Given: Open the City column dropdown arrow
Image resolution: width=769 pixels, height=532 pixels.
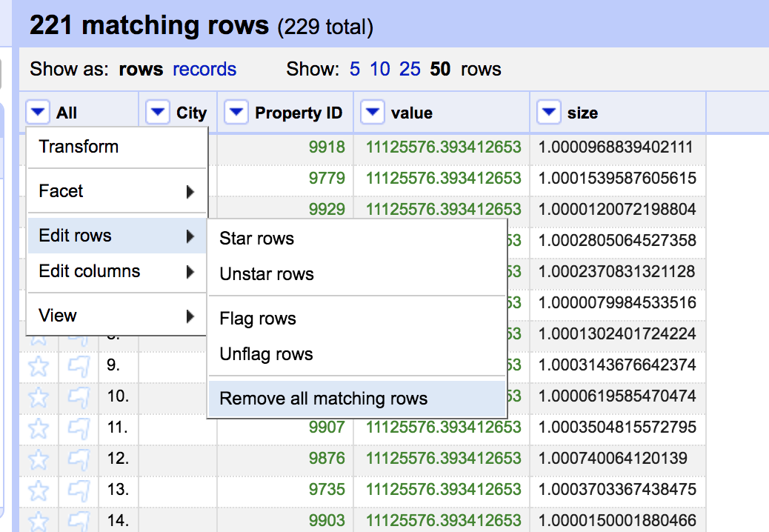Looking at the screenshot, I should pyautogui.click(x=157, y=113).
